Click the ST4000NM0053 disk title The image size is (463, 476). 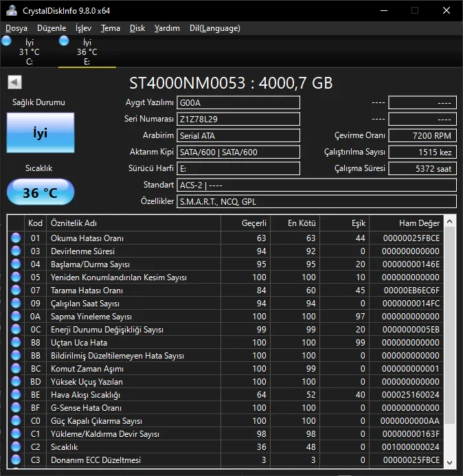[231, 83]
